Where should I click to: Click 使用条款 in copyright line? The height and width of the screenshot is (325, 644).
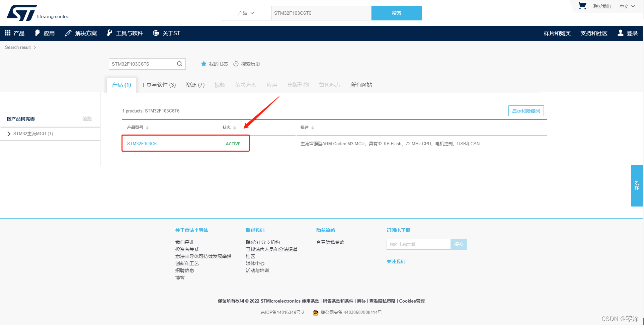tap(311, 301)
